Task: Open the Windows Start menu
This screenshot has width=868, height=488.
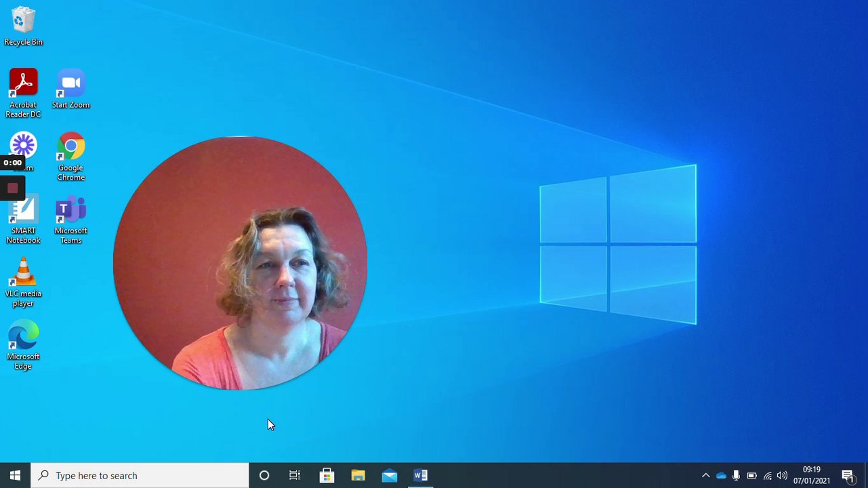Action: (x=15, y=475)
